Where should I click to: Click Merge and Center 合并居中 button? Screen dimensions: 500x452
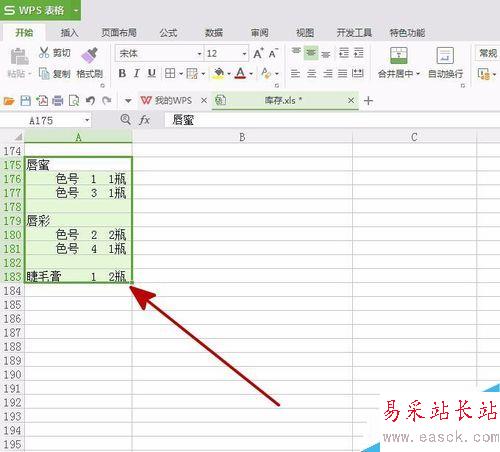(399, 62)
